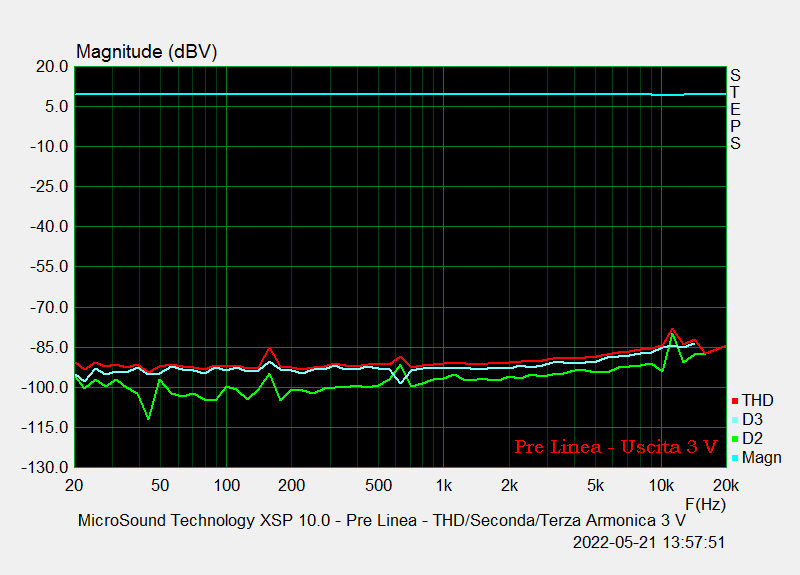Select the Magn legend label
The image size is (800, 575).
click(x=762, y=458)
